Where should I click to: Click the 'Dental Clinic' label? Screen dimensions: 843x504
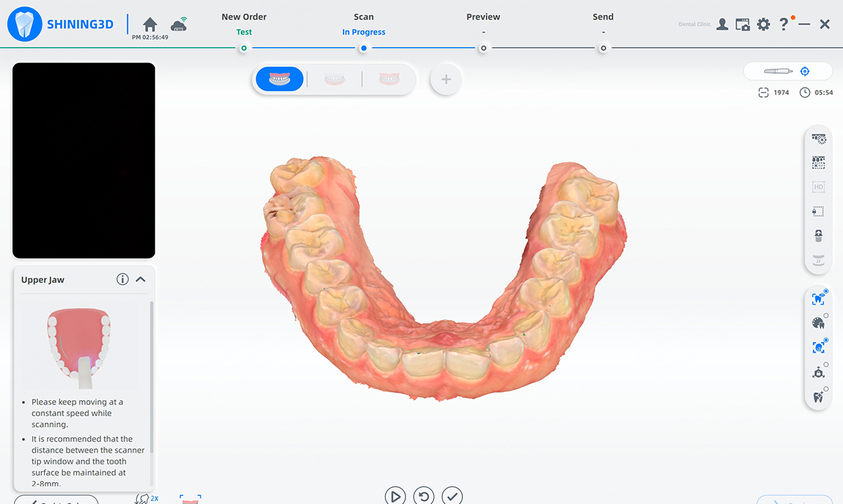coord(695,25)
